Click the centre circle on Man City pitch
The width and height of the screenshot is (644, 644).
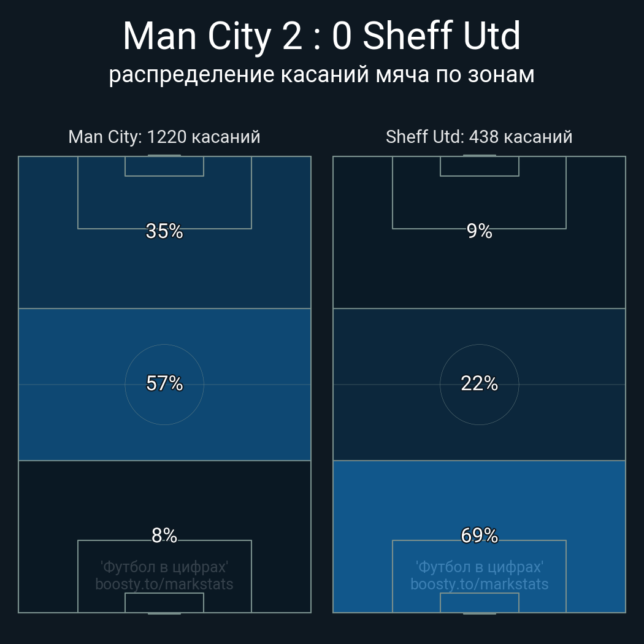point(164,385)
